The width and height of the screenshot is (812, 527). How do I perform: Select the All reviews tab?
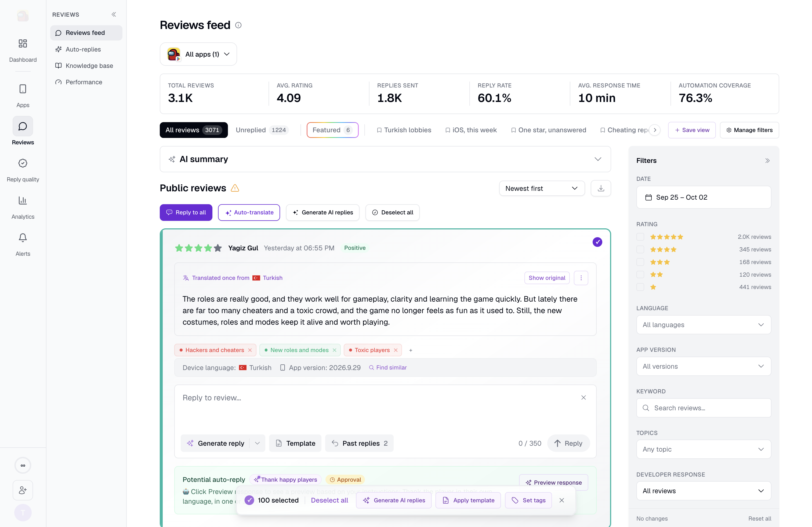tap(193, 130)
